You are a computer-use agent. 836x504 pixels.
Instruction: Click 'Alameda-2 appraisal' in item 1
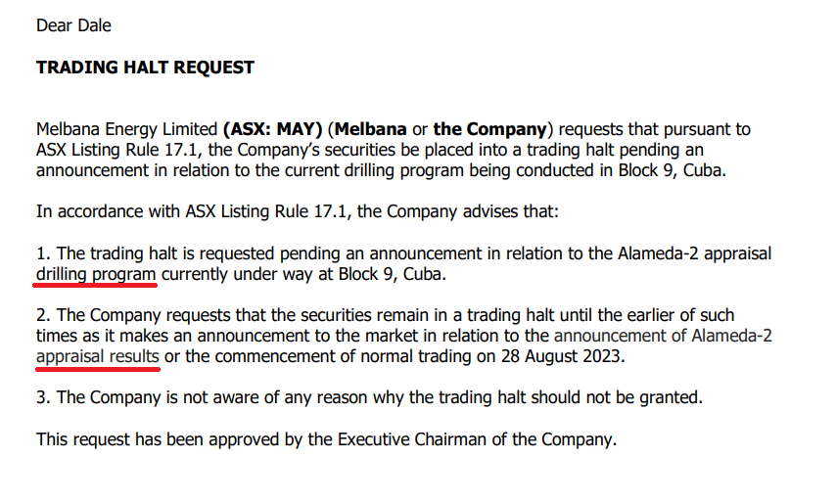(695, 253)
